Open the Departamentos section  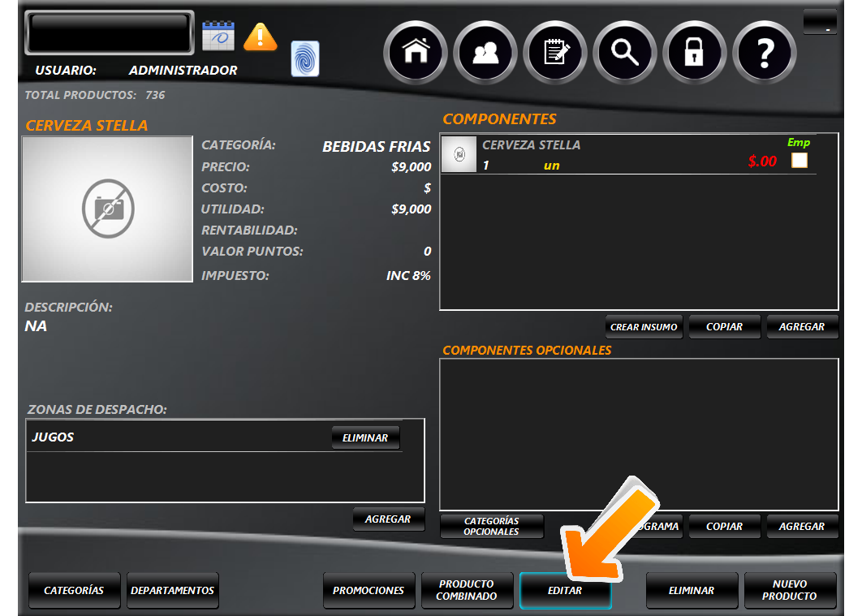(173, 591)
